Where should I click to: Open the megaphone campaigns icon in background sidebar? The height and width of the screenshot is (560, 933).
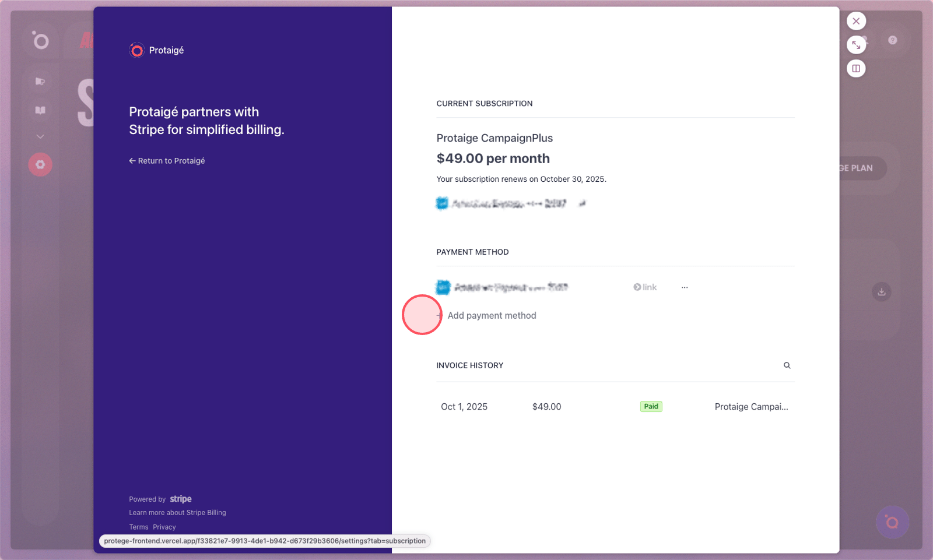click(x=40, y=82)
